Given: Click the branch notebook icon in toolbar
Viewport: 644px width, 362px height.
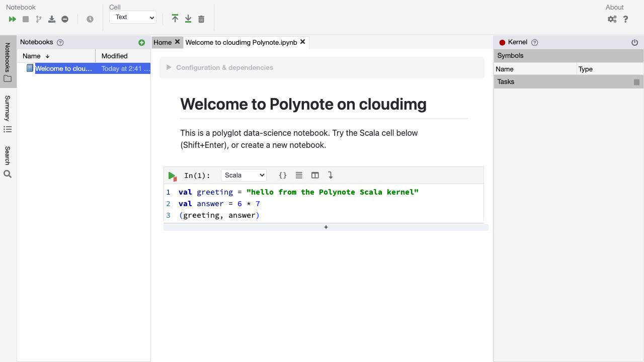Looking at the screenshot, I should [x=39, y=19].
